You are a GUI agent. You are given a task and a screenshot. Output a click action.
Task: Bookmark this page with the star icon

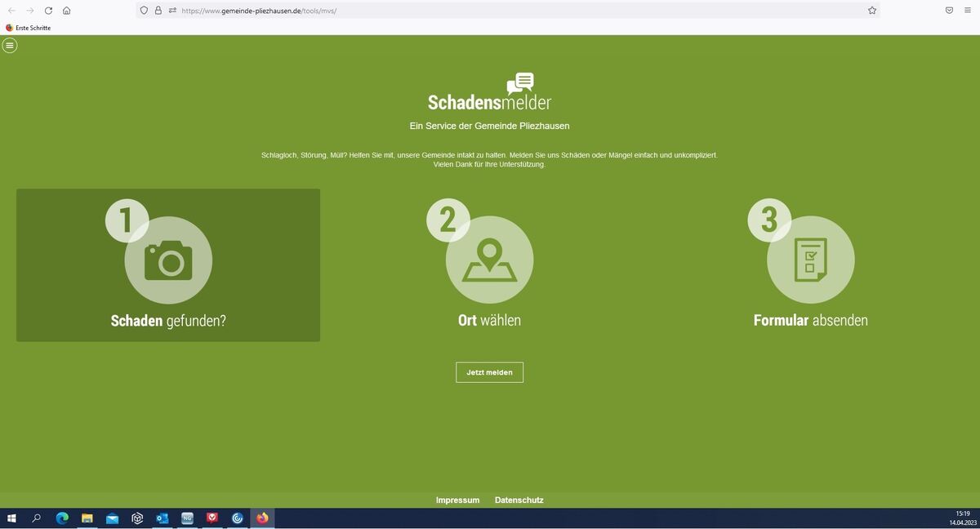pyautogui.click(x=872, y=11)
